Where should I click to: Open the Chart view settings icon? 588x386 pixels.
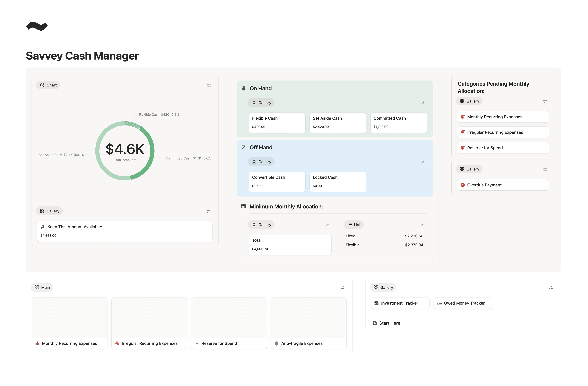click(209, 85)
